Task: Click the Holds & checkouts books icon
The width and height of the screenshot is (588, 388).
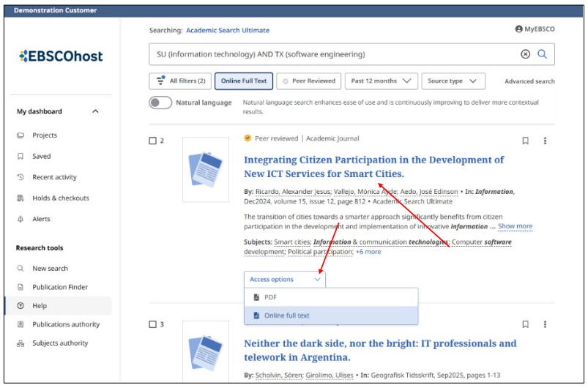Action: click(21, 198)
